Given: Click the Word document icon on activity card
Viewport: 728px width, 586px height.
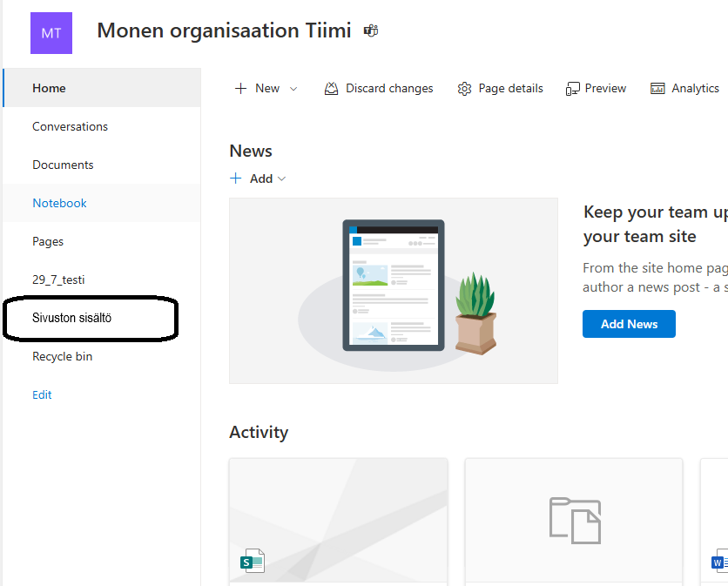Looking at the screenshot, I should click(718, 563).
